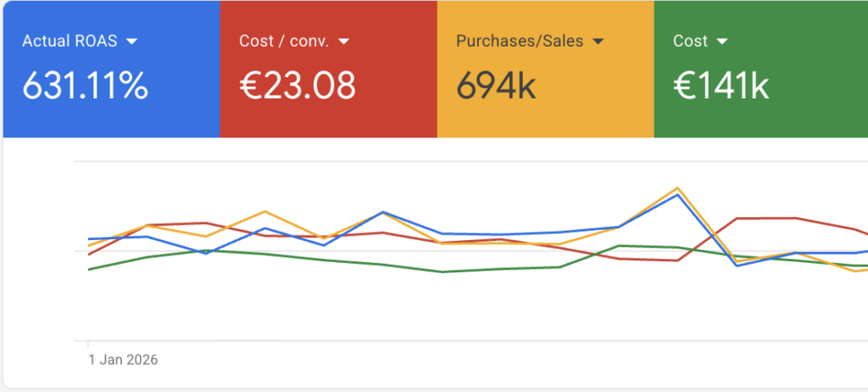Select the Actual ROAS label text

(70, 41)
